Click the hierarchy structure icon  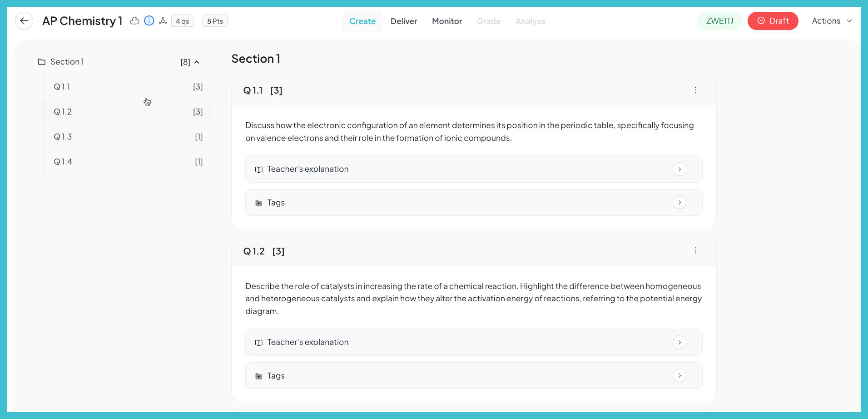pos(163,21)
